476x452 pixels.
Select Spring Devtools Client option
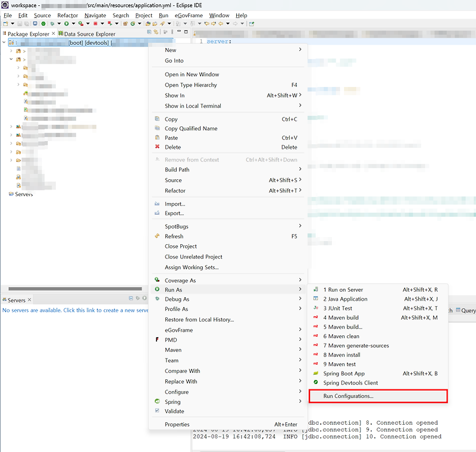point(378,383)
